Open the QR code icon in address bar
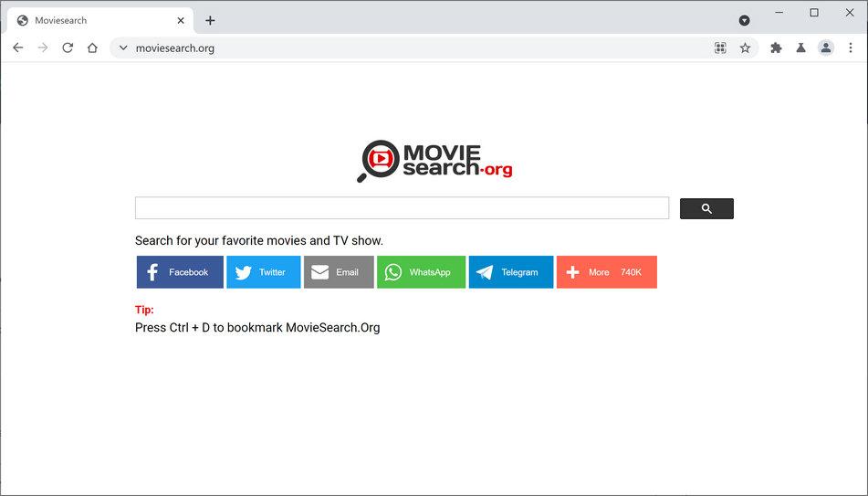 click(x=720, y=47)
